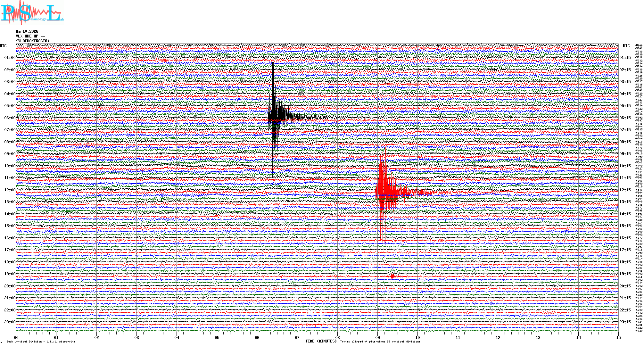Image resolution: width=644 pixels, height=346 pixels.
Task: Click the 01:15 label on right side
Action: click(625, 58)
